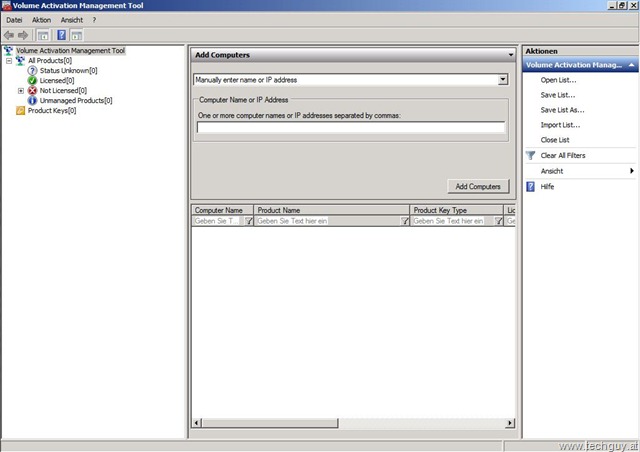Select Unmanaged Products[0] tree item
The image size is (640, 452).
[x=76, y=100]
